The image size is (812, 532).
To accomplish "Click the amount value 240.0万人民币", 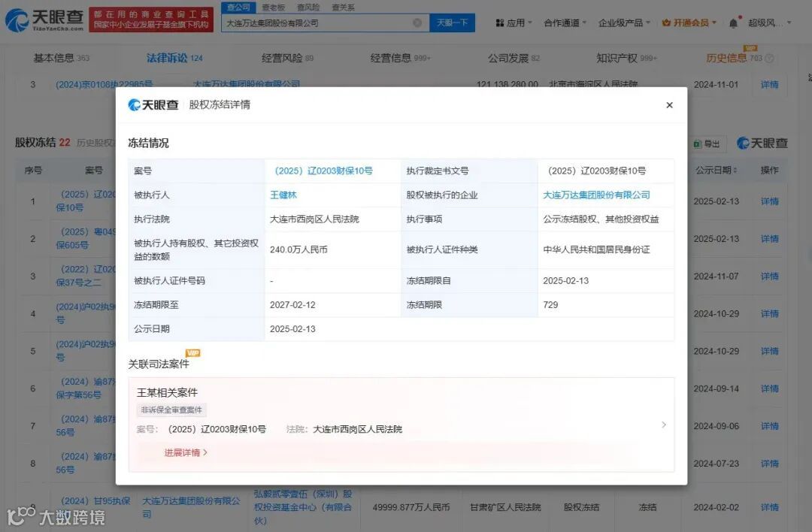I will tap(298, 249).
